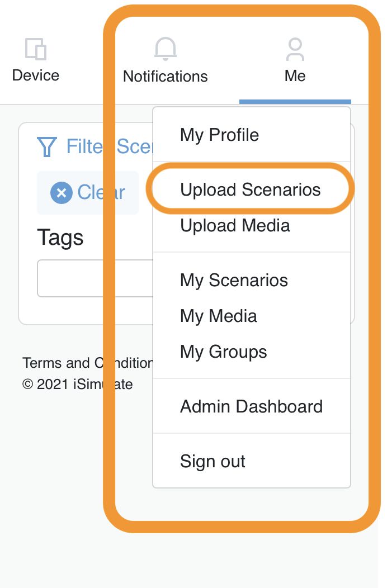
Task: Open the Filter Scenarios panel
Action: coord(95,146)
